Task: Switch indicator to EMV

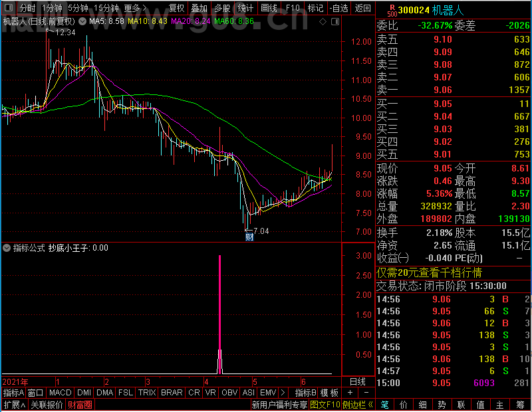Action: click(x=268, y=393)
